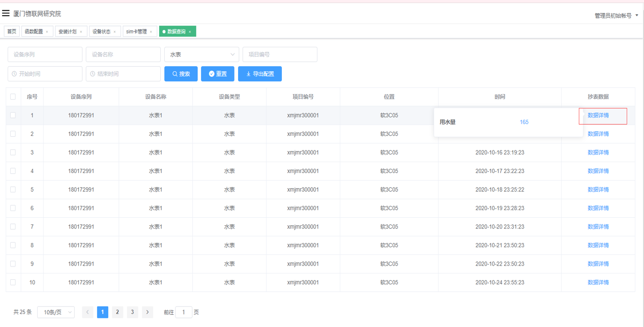Select the checkbox for row 7
Viewport: 644px width, 327px height.
[13, 227]
